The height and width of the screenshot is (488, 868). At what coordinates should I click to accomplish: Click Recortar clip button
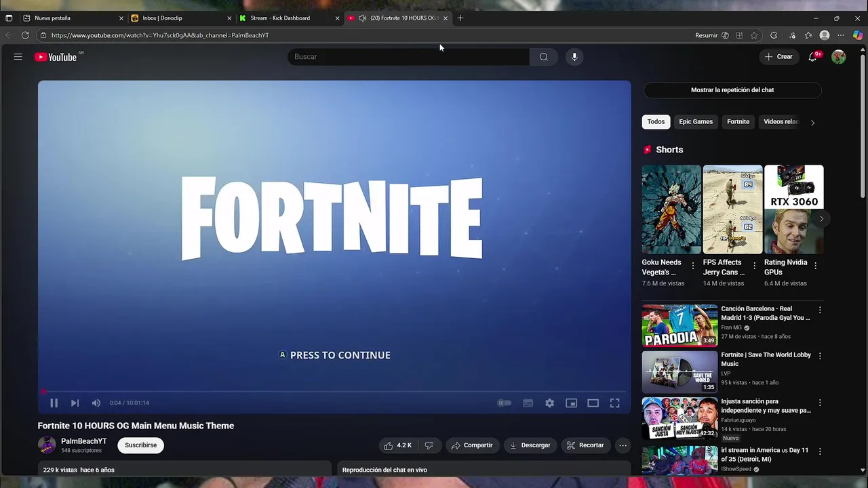click(x=585, y=445)
